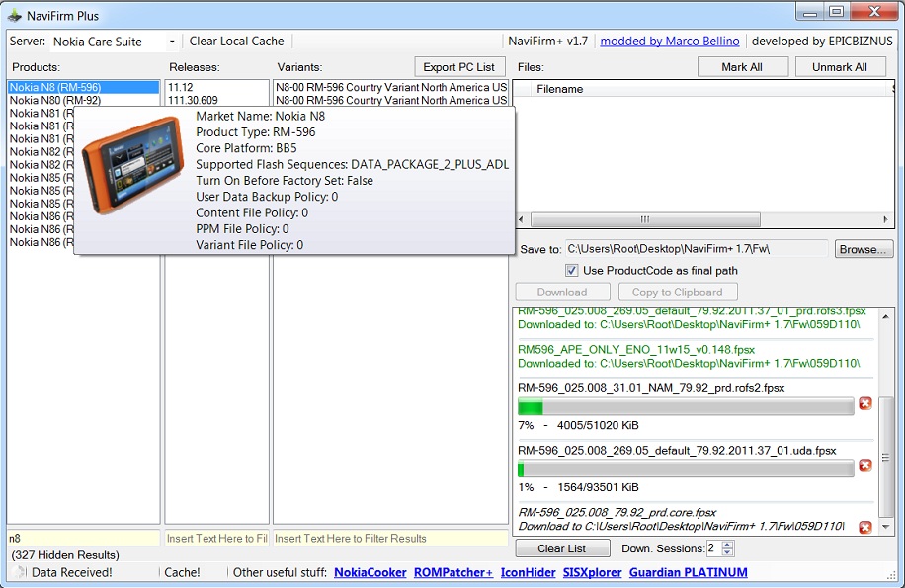Image resolution: width=905 pixels, height=588 pixels.
Task: Open the NokiaCooker link
Action: (x=370, y=572)
